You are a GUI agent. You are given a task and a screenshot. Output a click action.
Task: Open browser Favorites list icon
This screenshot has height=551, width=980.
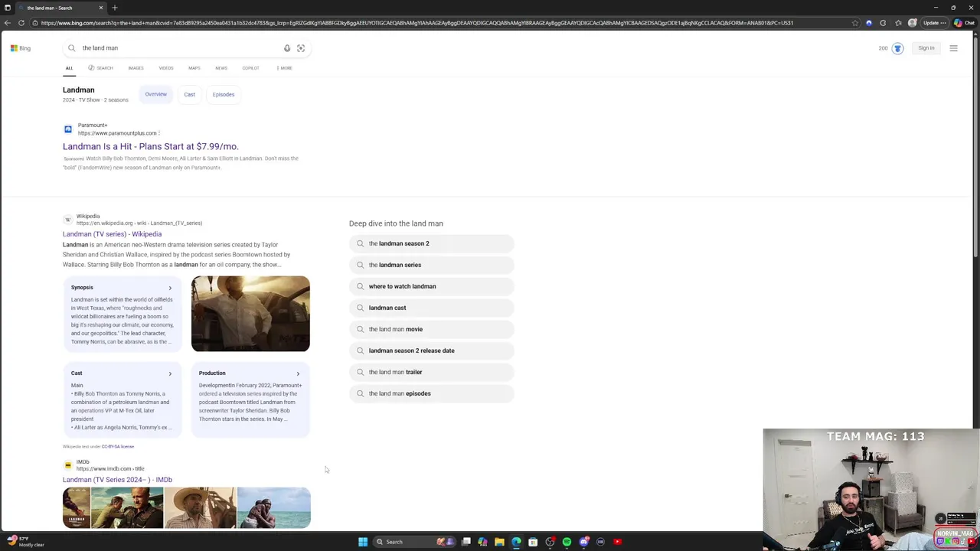click(898, 23)
